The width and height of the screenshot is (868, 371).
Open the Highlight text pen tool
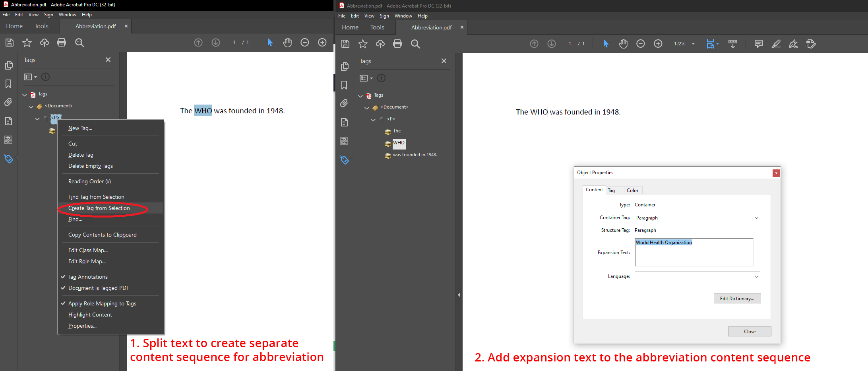pyautogui.click(x=776, y=44)
